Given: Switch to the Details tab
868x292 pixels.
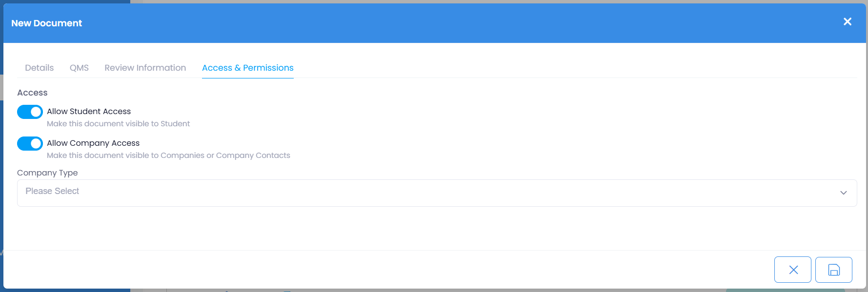Looking at the screenshot, I should pos(40,68).
